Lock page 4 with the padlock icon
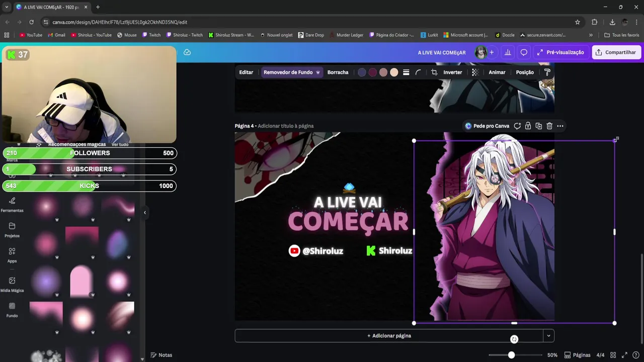Viewport: 644px width, 362px height. 528,126
